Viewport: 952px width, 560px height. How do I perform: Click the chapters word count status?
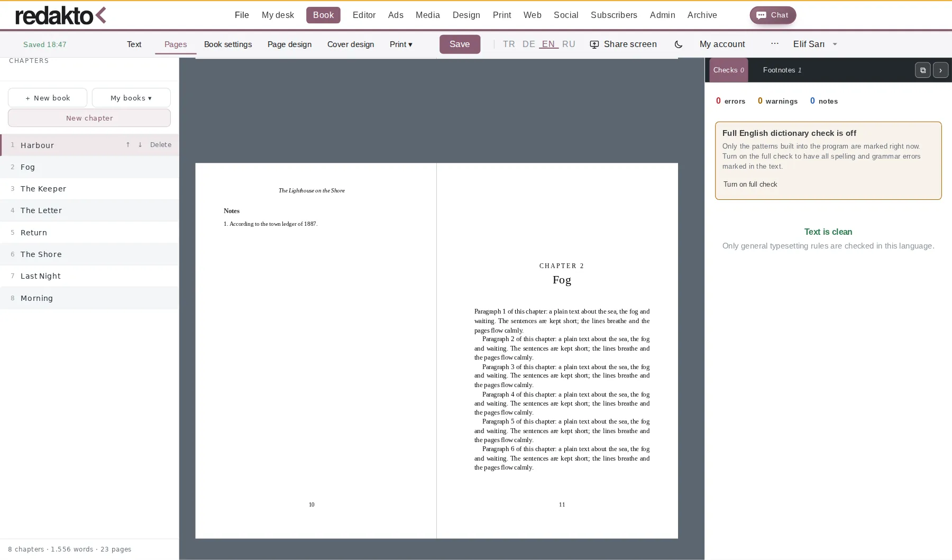coord(70,549)
